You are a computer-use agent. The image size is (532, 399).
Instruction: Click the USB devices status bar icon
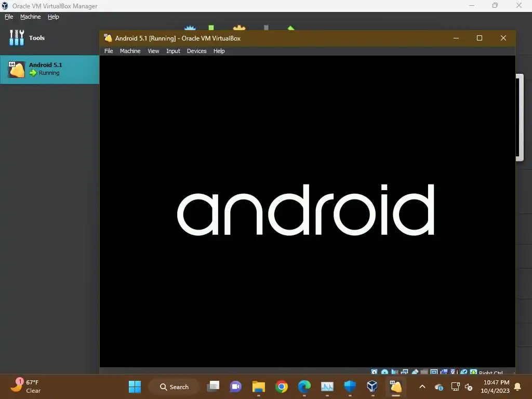[x=415, y=372]
